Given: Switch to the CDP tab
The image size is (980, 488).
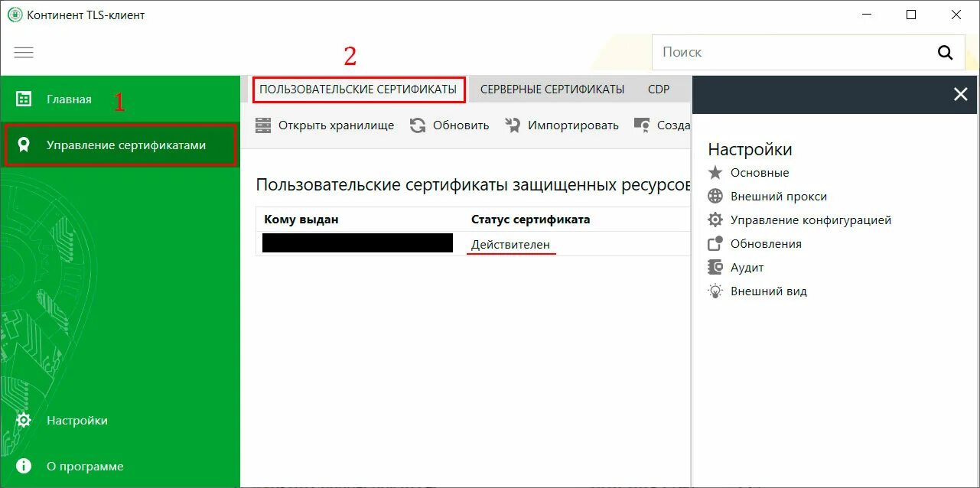Looking at the screenshot, I should 659,89.
